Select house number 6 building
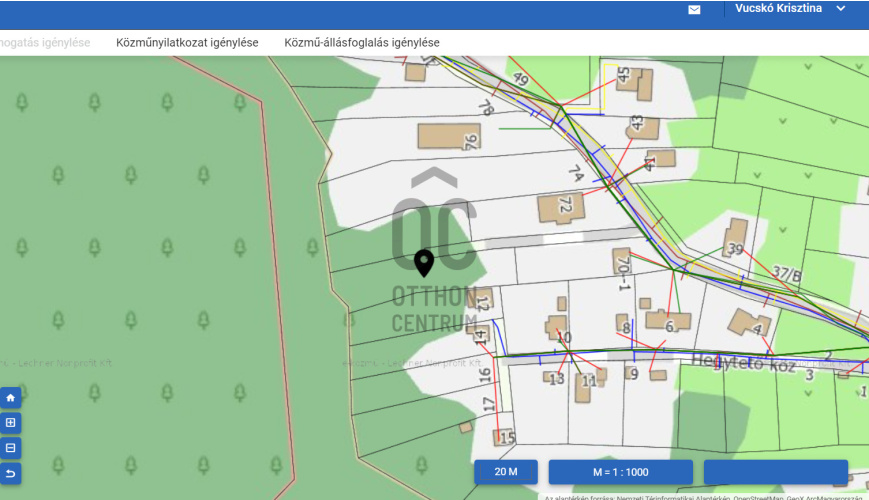This screenshot has width=869, height=500. click(x=668, y=321)
